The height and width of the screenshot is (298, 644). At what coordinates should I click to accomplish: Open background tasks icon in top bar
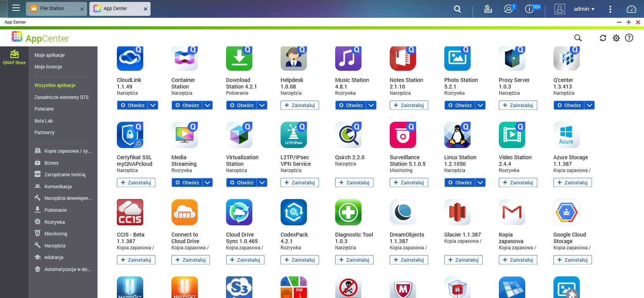[x=488, y=9]
